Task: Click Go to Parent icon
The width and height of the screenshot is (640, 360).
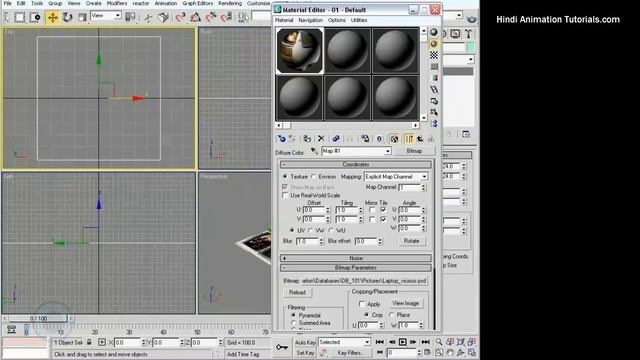Action: (420, 139)
